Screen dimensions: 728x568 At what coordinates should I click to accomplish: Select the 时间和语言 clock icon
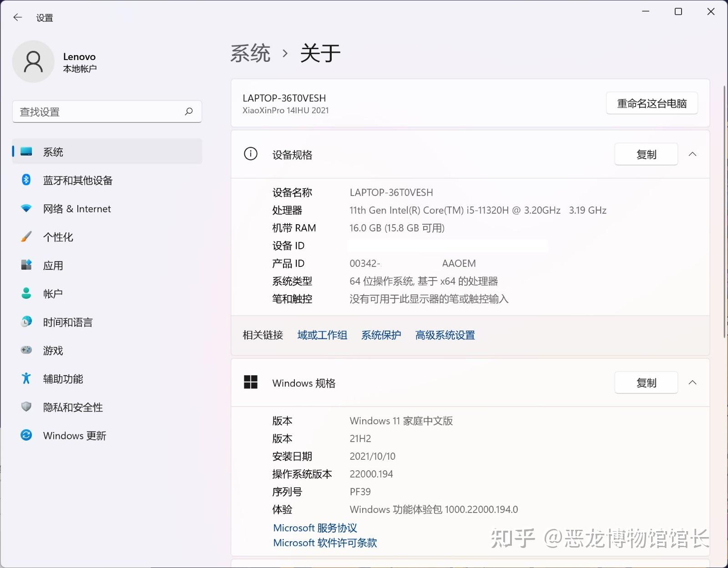[x=26, y=322]
